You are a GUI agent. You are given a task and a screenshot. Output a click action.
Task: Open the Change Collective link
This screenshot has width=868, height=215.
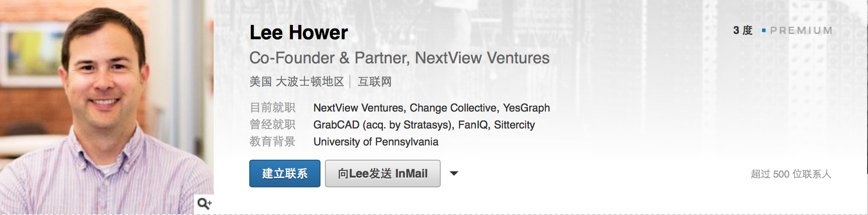click(453, 108)
